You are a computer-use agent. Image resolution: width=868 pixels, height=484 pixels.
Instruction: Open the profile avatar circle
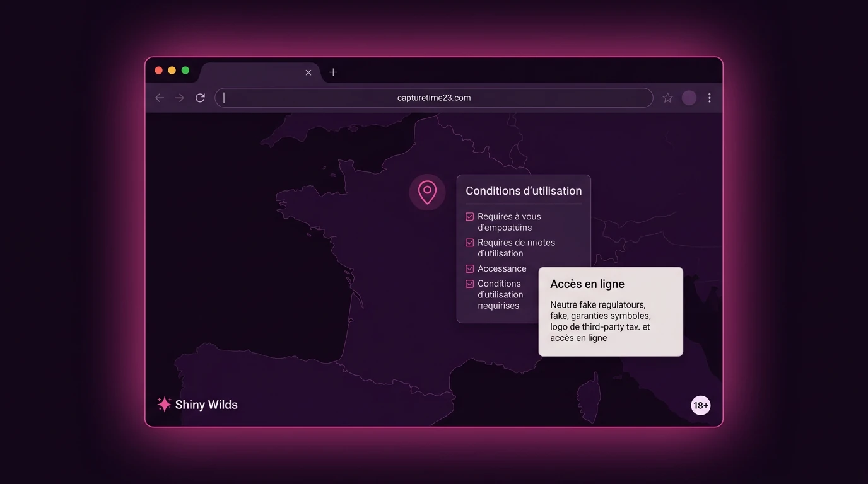tap(689, 98)
